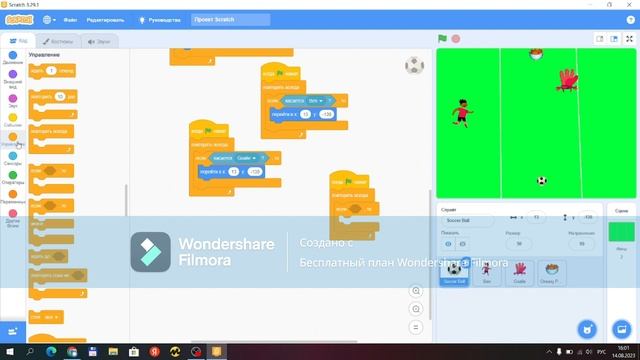Click the choose a backdrop button
Image resolution: width=640 pixels, height=360 pixels.
pyautogui.click(x=622, y=329)
